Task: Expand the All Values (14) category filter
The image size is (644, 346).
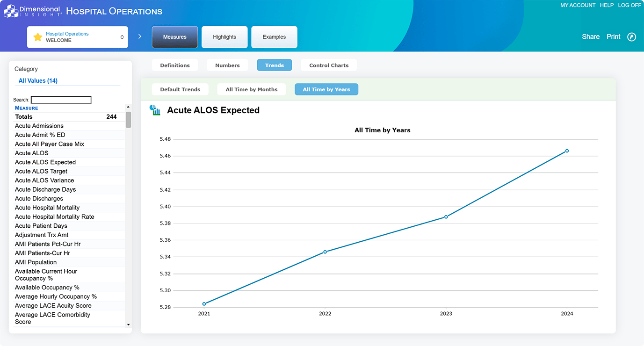Action: click(x=38, y=81)
